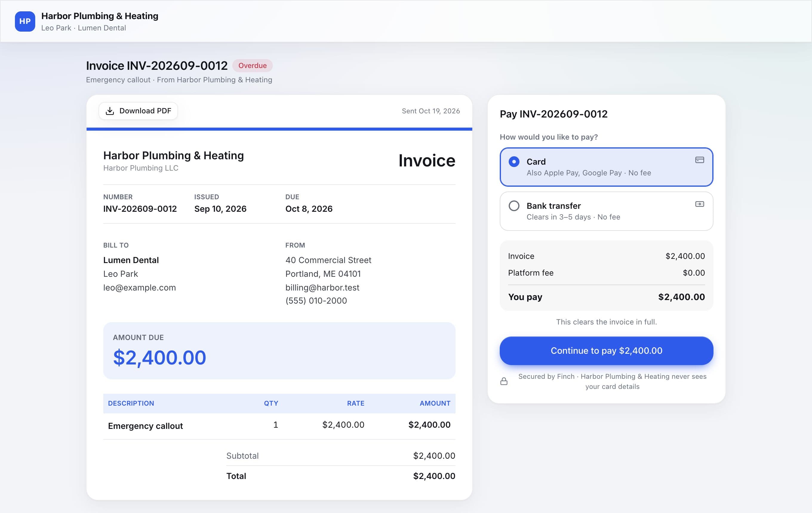The width and height of the screenshot is (812, 513).
Task: Click the Platform fee $0.00 value
Action: [694, 273]
